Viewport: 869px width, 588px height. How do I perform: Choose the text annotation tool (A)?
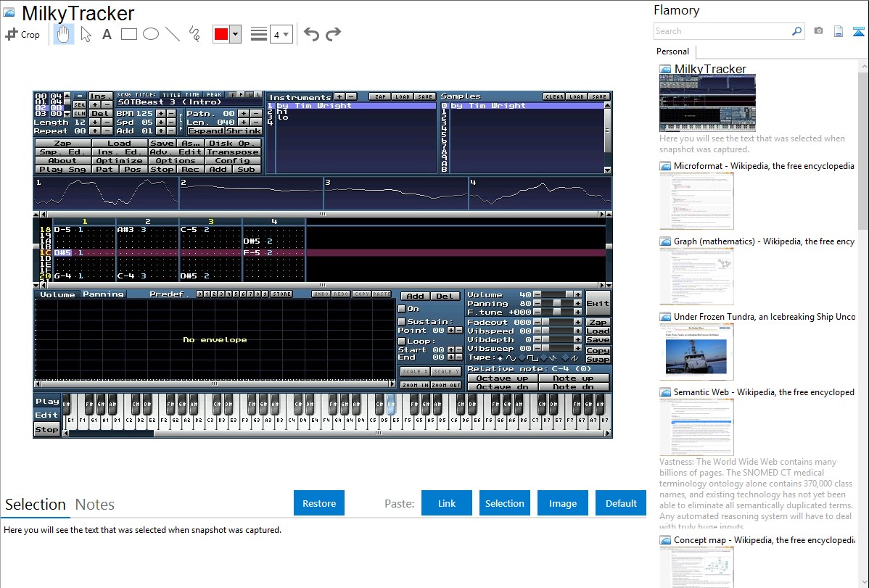click(x=107, y=34)
